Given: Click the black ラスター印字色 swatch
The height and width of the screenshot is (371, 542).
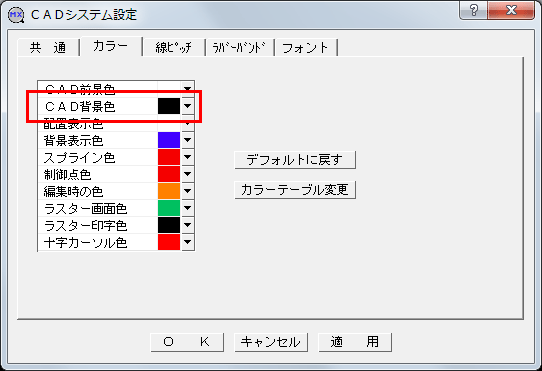Looking at the screenshot, I should pyautogui.click(x=169, y=225).
